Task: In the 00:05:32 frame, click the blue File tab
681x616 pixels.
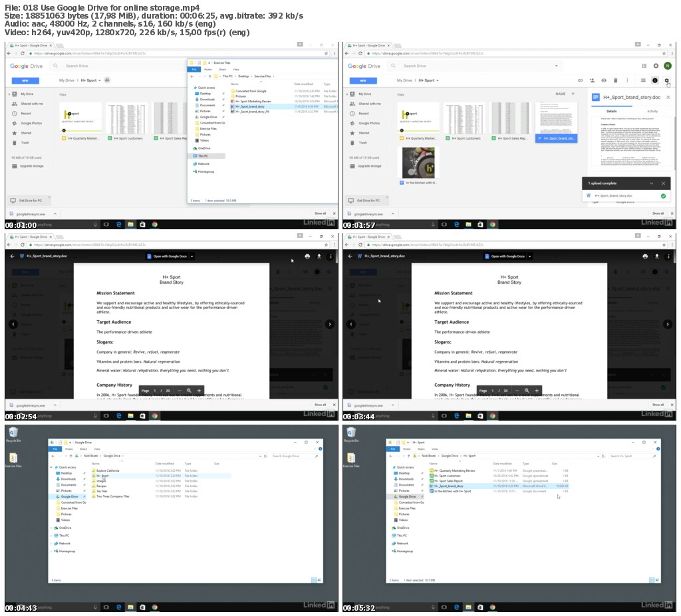Action: pyautogui.click(x=392, y=449)
